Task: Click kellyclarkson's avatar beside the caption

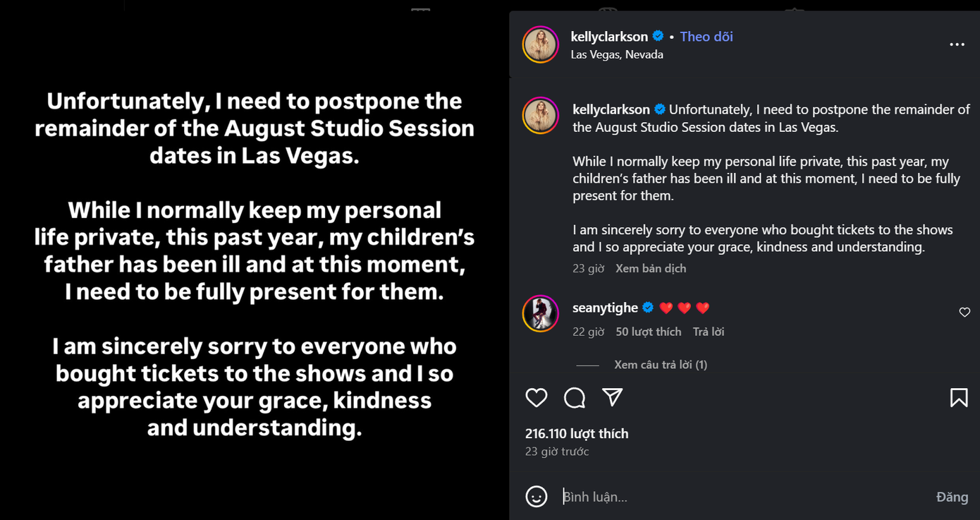Action: [540, 116]
